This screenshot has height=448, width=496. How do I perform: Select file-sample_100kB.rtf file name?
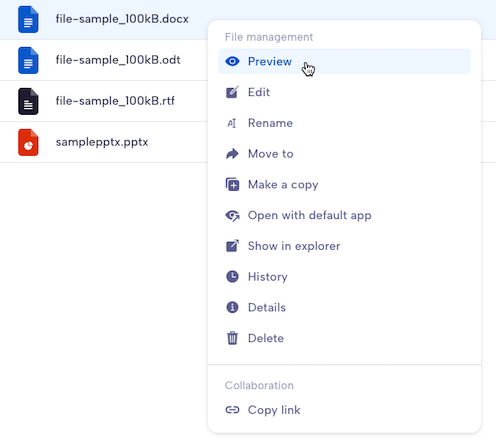(115, 101)
